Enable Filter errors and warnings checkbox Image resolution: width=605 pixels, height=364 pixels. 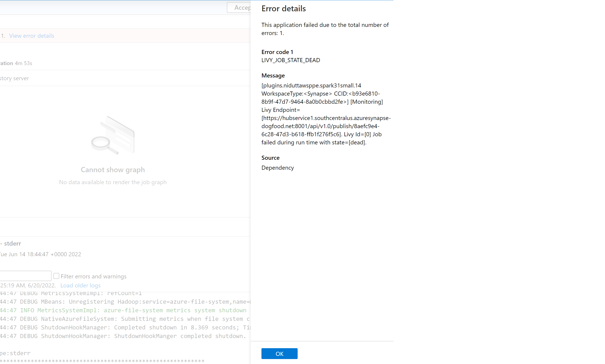click(x=56, y=276)
